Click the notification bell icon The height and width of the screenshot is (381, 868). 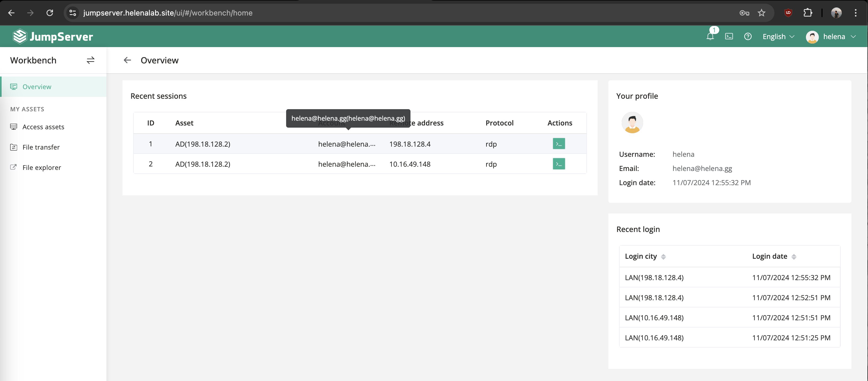click(x=710, y=36)
